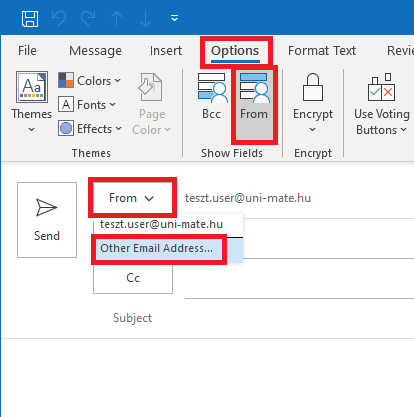Click the Send button
The width and height of the screenshot is (414, 417).
coord(47,220)
